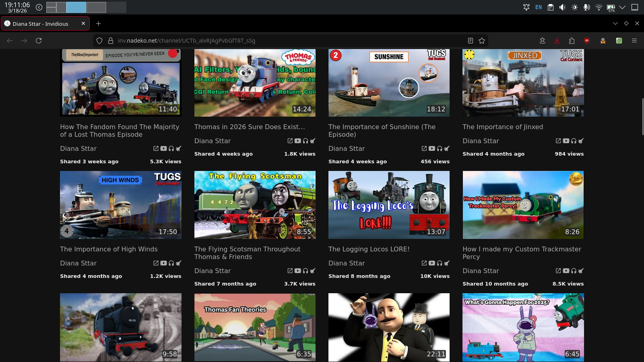Click the site security padlock icon
Viewport: 644px width, 362px height.
point(111,41)
